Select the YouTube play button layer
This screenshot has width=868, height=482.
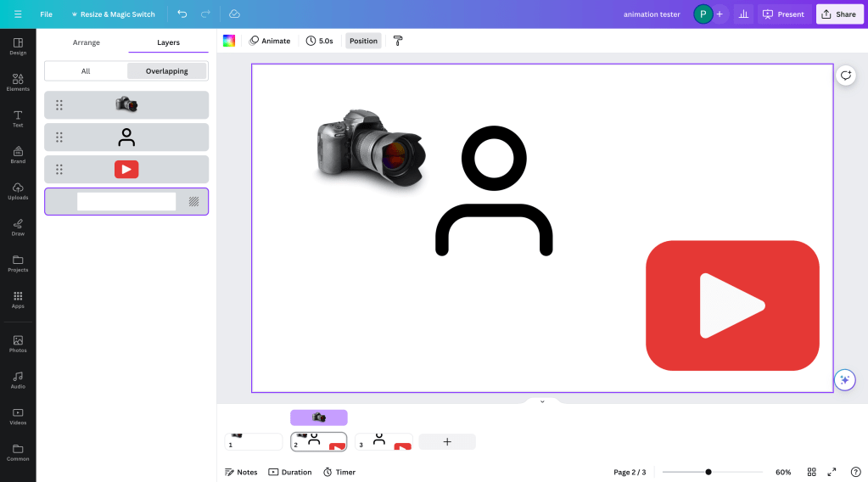coord(126,170)
